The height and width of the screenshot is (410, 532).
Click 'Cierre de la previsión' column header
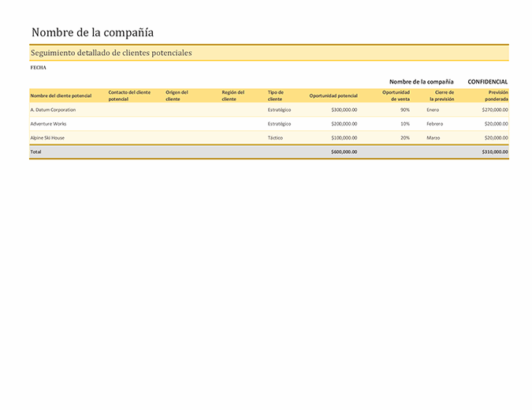point(441,95)
